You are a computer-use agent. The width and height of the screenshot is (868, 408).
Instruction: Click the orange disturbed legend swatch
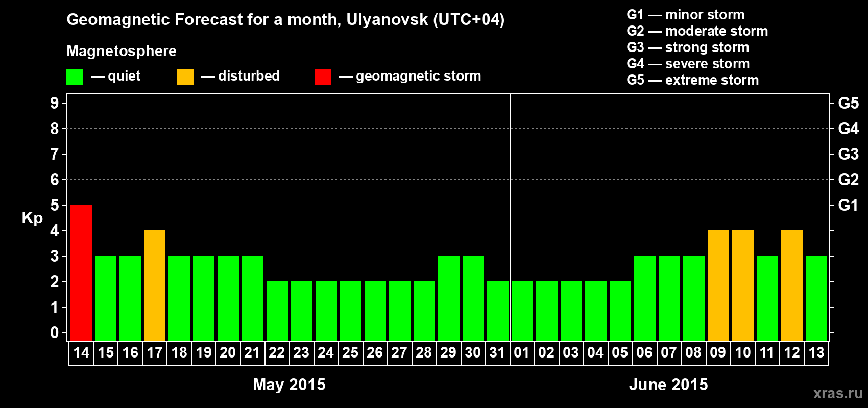pos(185,77)
